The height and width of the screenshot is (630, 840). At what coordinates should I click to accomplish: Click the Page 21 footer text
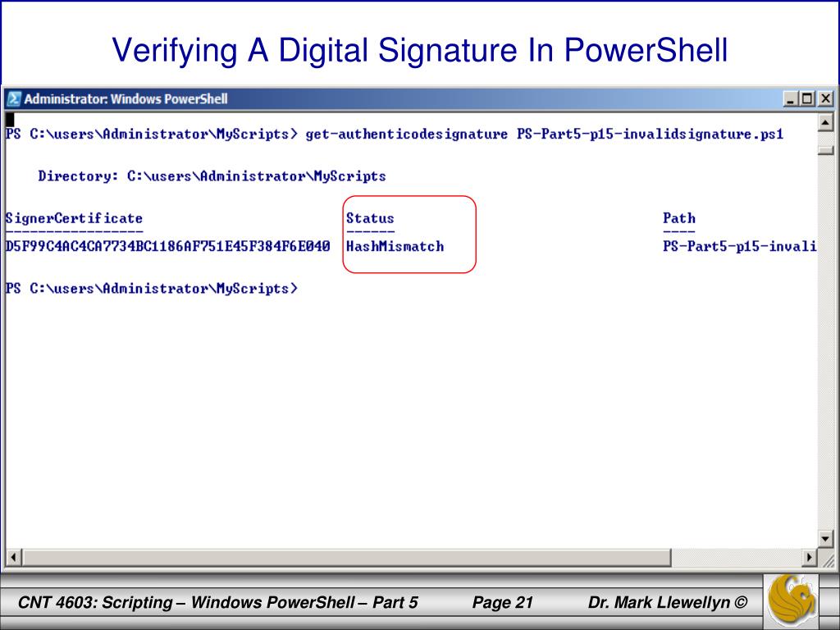[503, 602]
